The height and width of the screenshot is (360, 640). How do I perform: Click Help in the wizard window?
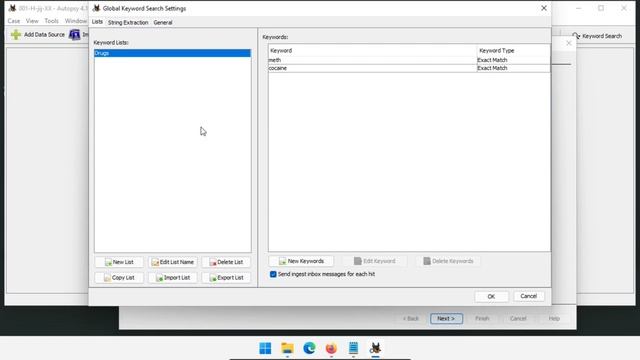click(x=554, y=318)
